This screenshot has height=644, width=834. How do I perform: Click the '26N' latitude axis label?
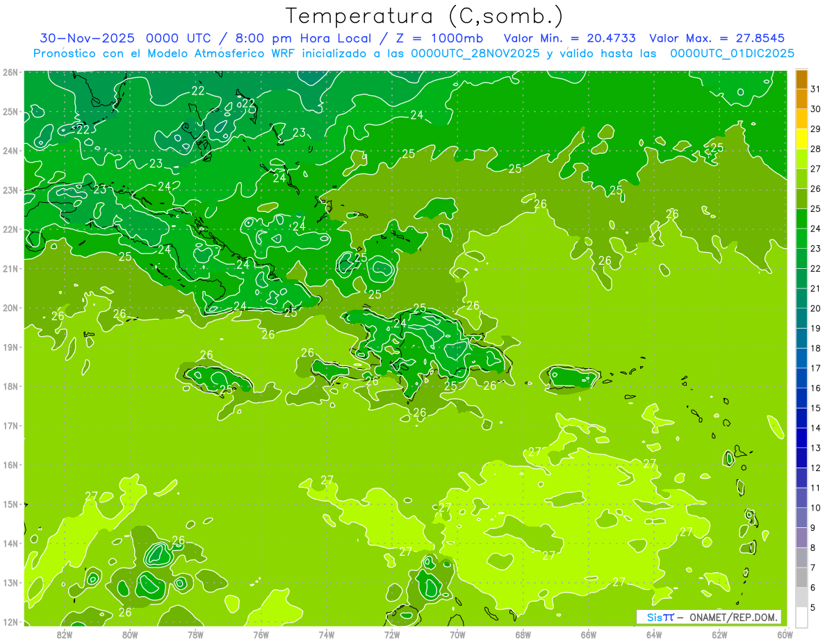click(10, 72)
